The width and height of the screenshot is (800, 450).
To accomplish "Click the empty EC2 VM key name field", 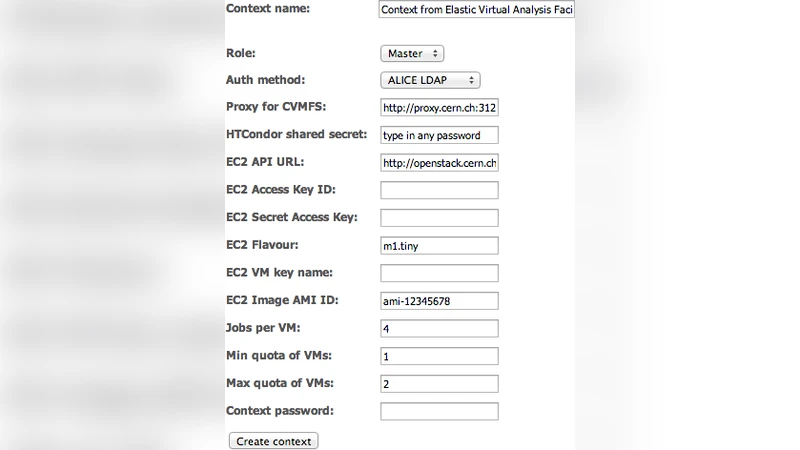I will pos(439,273).
